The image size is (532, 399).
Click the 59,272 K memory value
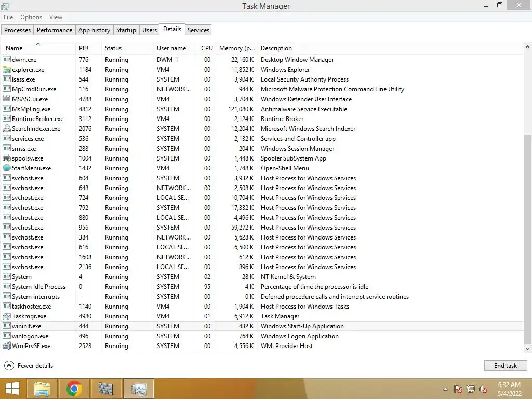tap(242, 228)
